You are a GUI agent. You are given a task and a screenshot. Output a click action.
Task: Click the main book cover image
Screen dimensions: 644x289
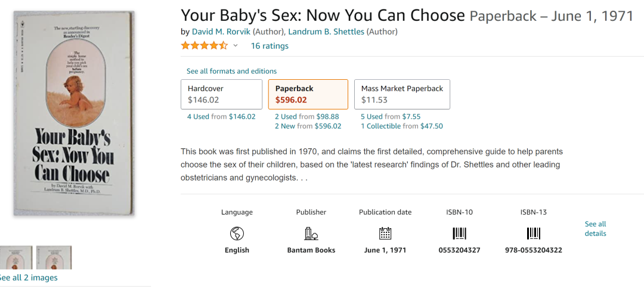pos(75,113)
